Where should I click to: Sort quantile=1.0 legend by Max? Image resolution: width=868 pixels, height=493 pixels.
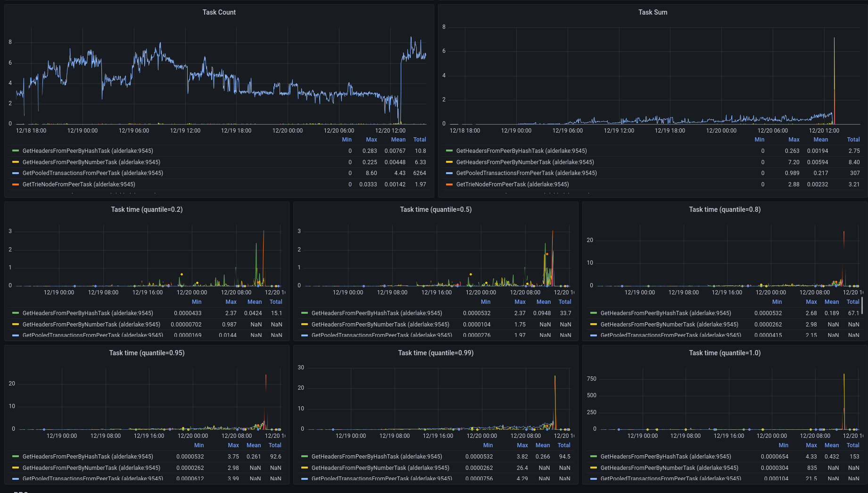811,445
